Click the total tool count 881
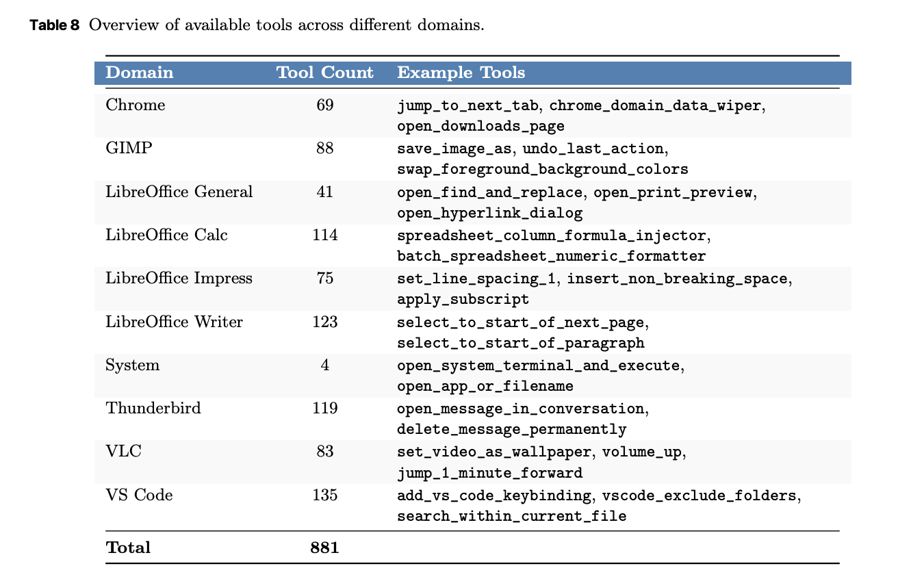 point(325,548)
